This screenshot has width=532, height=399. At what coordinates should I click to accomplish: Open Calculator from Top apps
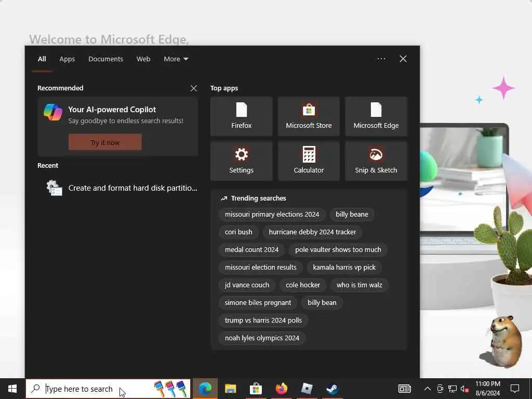coord(309,161)
